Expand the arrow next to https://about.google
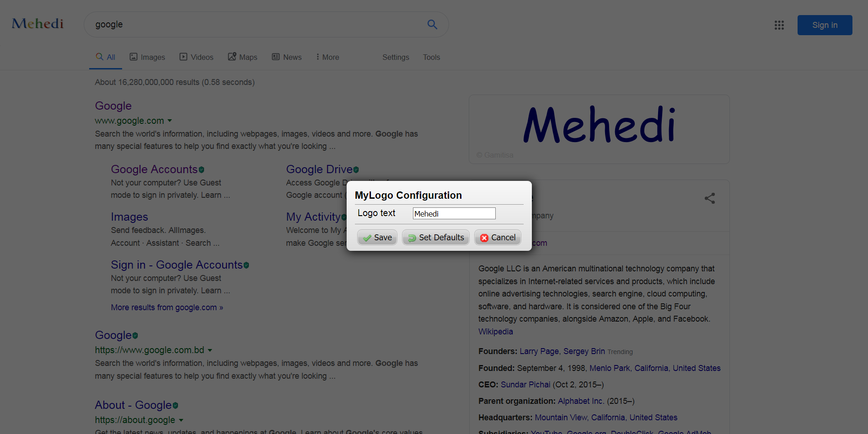The image size is (868, 434). [181, 420]
